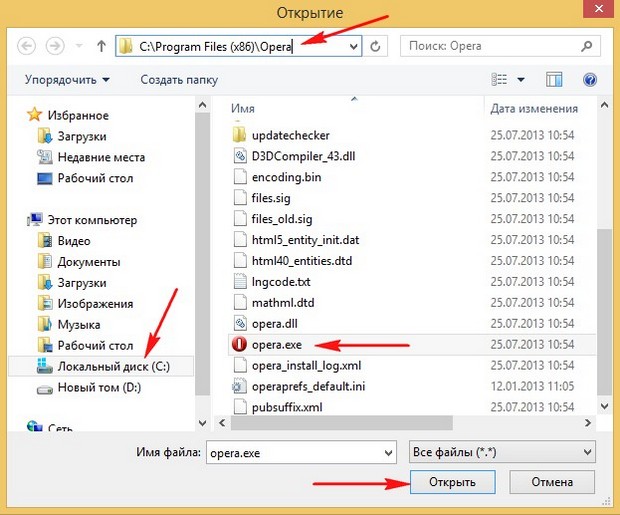Click the horizontal scrollbar right arrow
The width and height of the screenshot is (620, 515).
588,423
